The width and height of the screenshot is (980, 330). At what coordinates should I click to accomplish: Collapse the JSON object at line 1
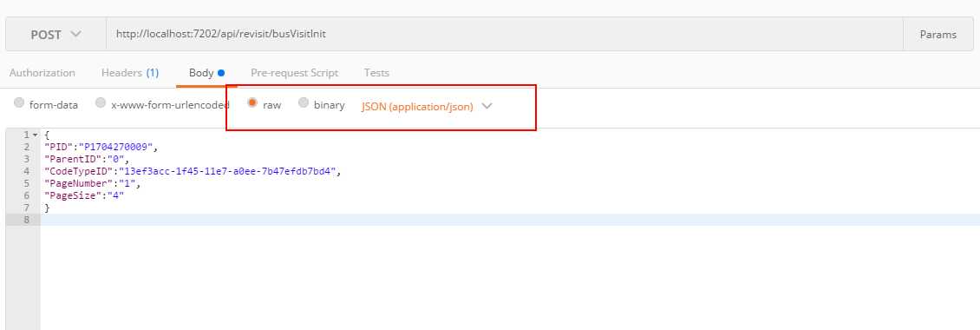pyautogui.click(x=35, y=135)
